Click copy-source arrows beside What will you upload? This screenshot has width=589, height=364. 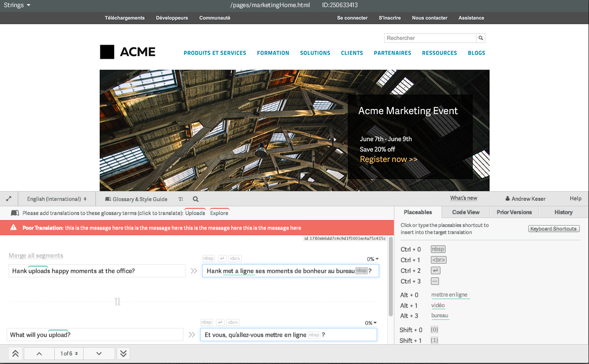(x=192, y=335)
